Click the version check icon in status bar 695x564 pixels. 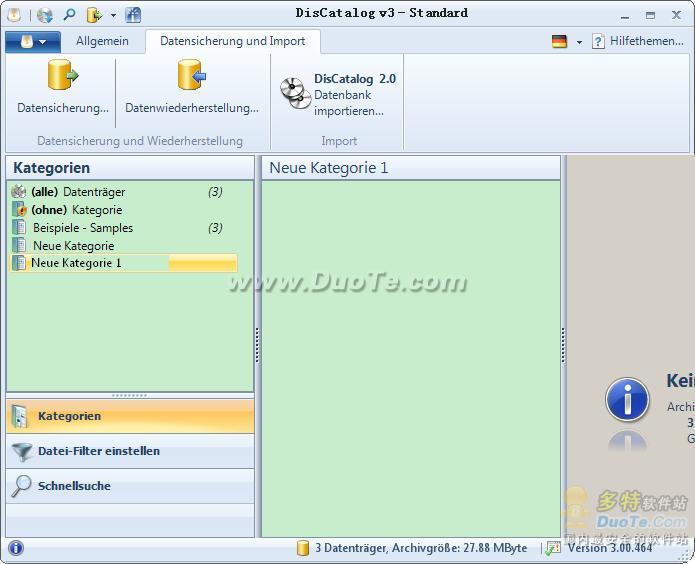point(553,548)
